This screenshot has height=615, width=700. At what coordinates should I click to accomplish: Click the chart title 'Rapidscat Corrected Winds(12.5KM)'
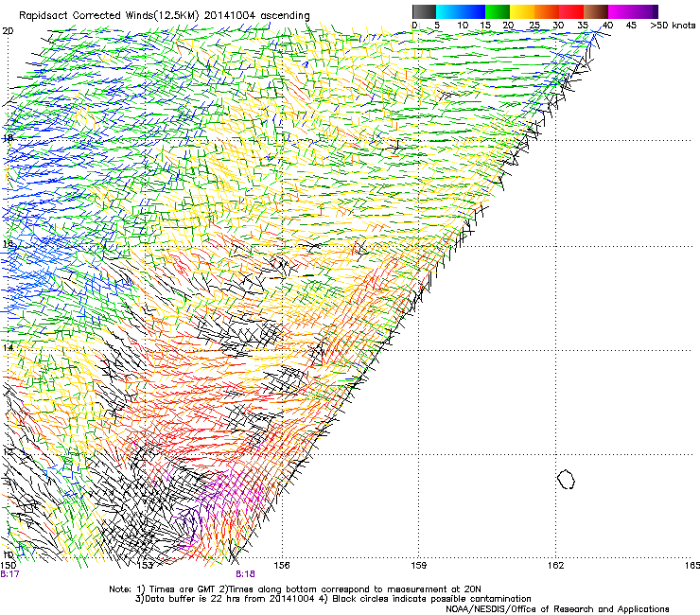tap(109, 16)
